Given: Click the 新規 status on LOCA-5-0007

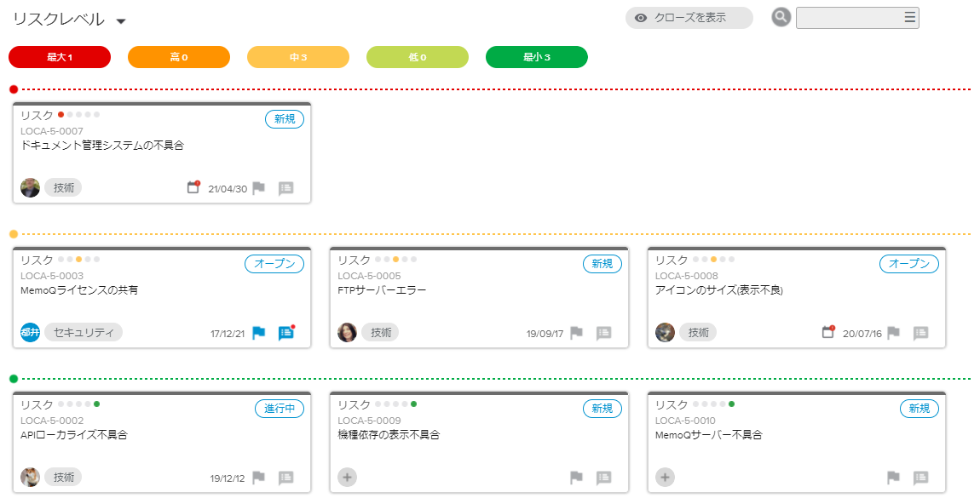Looking at the screenshot, I should [x=285, y=119].
